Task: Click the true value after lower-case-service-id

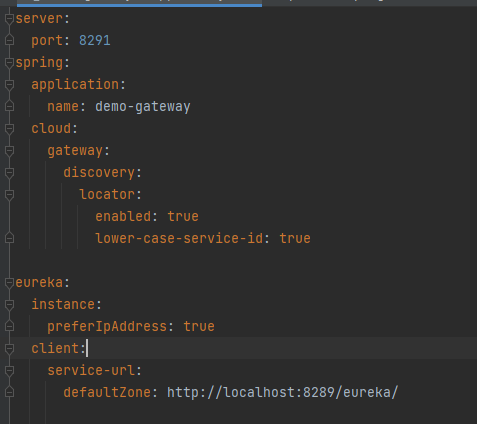Action: 295,239
